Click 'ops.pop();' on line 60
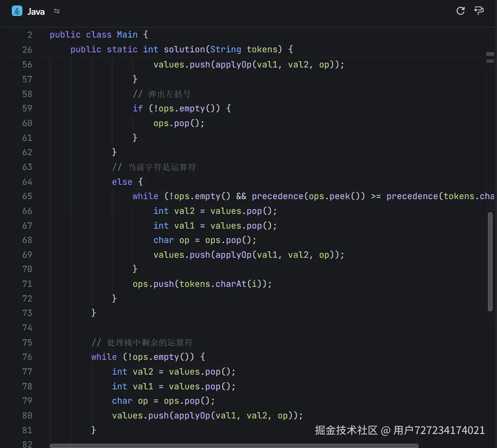 pyautogui.click(x=179, y=123)
